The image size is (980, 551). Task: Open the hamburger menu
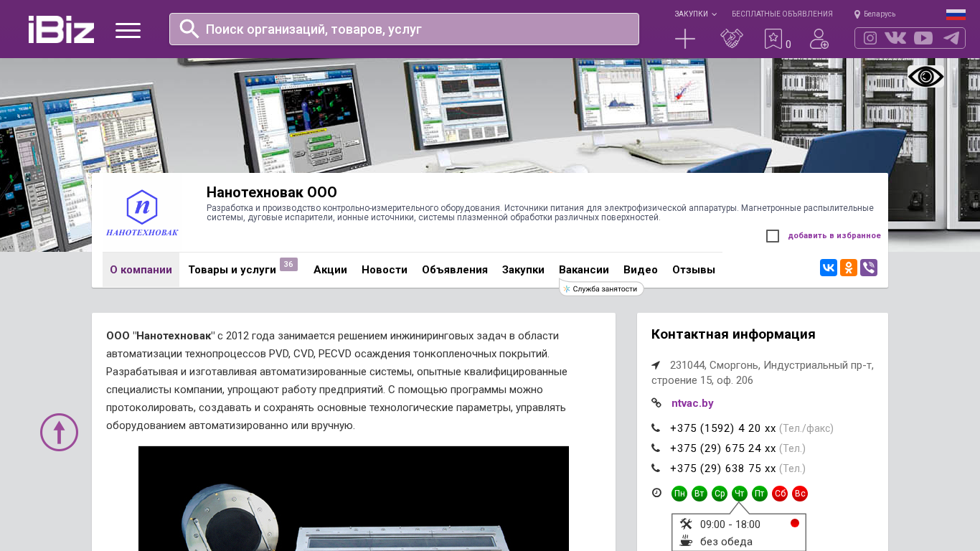[x=128, y=30]
